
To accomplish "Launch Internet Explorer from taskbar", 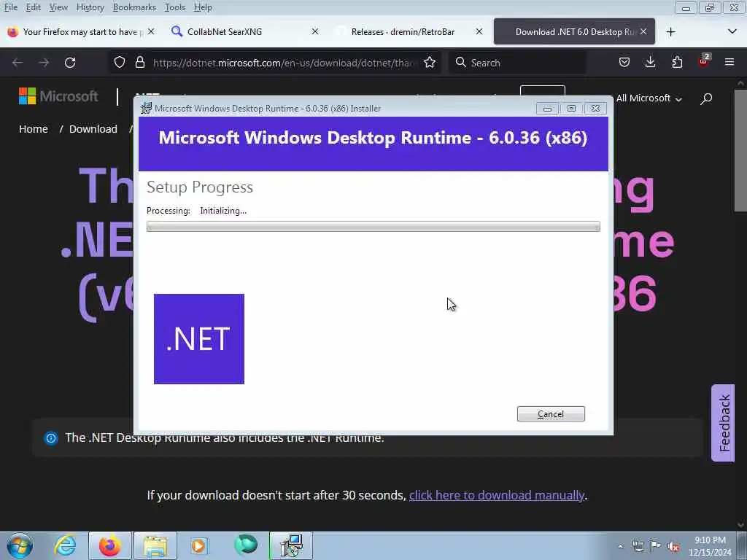I will coord(65,545).
